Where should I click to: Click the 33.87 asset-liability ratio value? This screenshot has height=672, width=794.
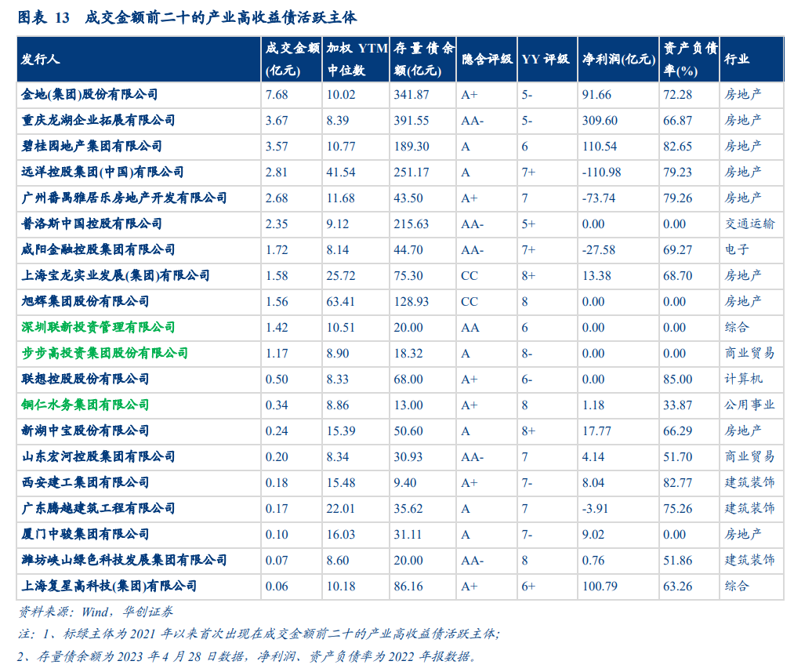(x=677, y=405)
